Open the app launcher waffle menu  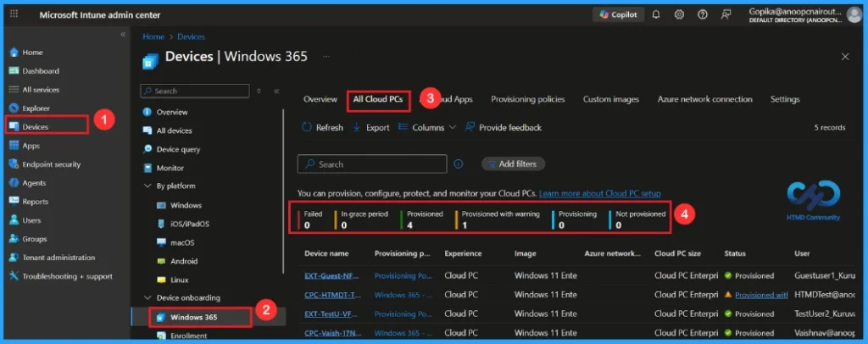(x=14, y=14)
